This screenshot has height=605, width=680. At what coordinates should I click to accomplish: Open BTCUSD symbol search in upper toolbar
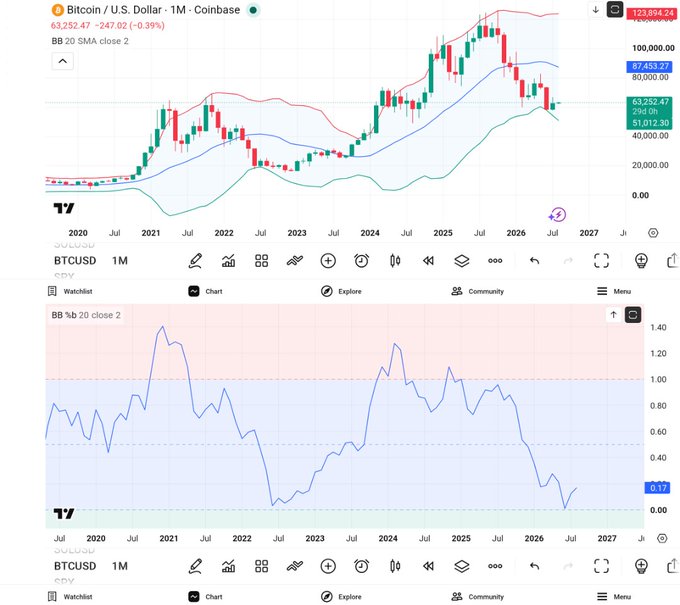click(75, 261)
